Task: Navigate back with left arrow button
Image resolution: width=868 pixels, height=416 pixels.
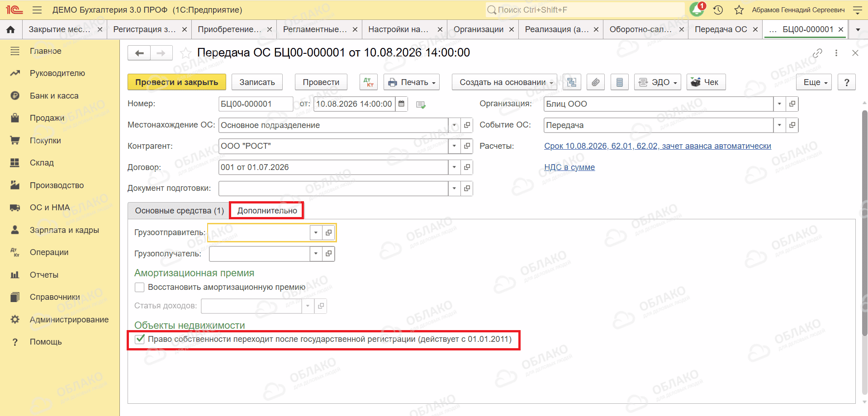Action: pos(139,53)
